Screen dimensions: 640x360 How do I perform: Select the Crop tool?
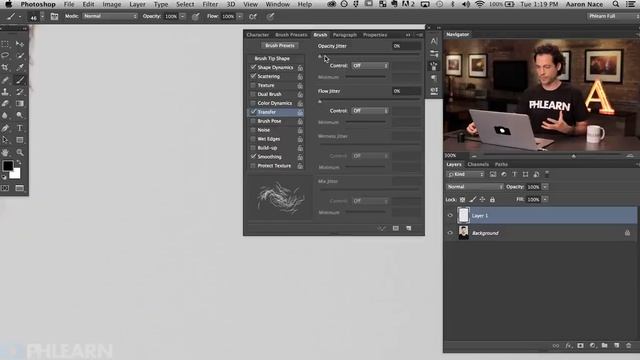pyautogui.click(x=5, y=67)
